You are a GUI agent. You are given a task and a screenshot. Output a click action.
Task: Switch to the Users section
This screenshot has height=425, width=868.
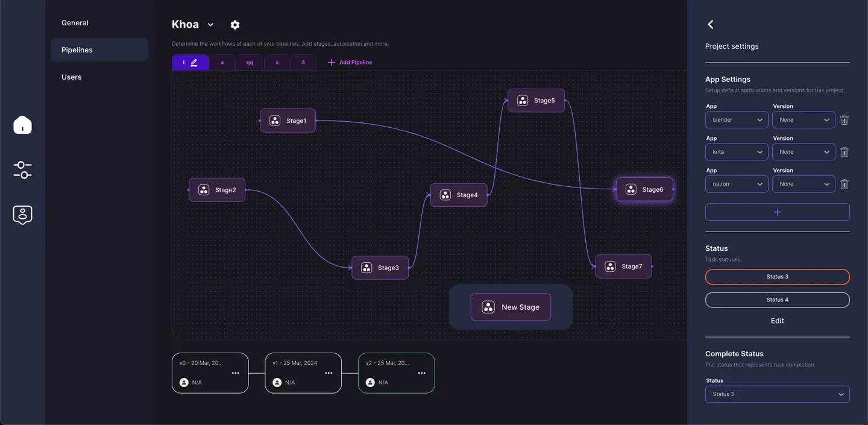coord(71,77)
